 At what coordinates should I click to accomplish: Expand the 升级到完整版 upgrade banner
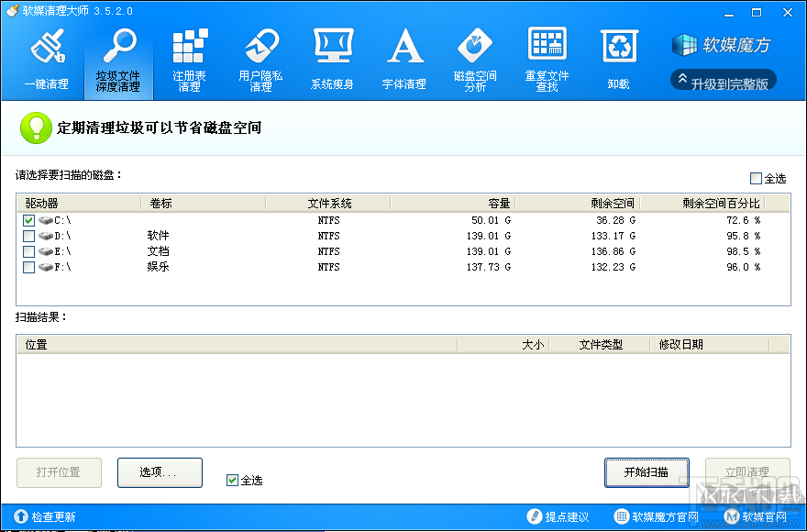tap(724, 82)
